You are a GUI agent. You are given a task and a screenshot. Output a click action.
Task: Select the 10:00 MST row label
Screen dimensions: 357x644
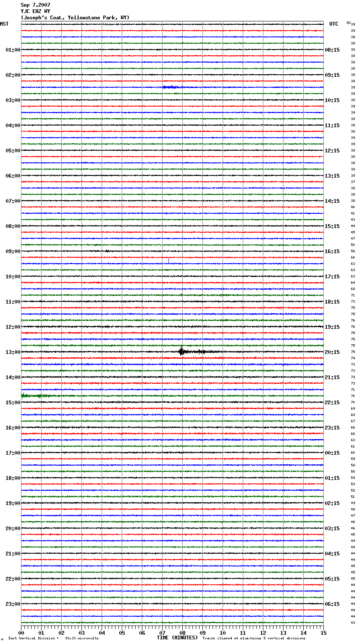coord(13,277)
